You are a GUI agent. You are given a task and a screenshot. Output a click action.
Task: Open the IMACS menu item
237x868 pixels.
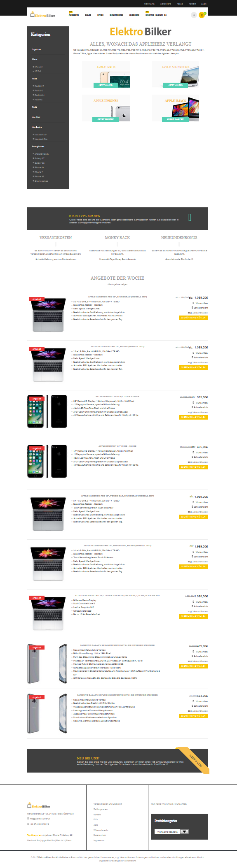coord(88,15)
